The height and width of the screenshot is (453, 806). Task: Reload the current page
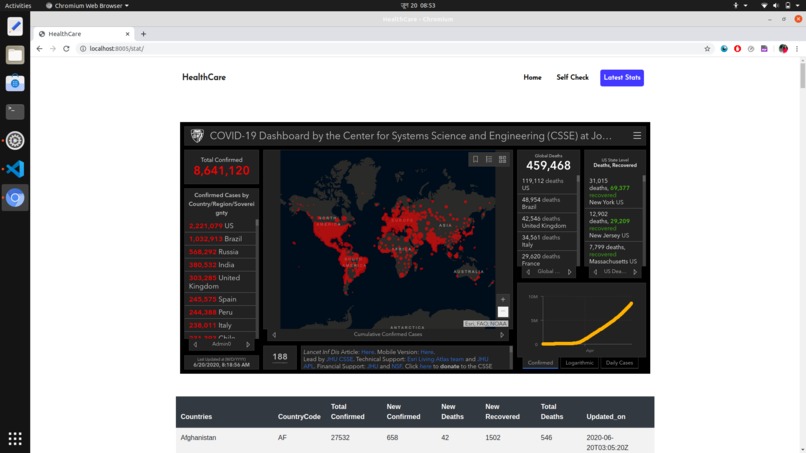pyautogui.click(x=66, y=48)
